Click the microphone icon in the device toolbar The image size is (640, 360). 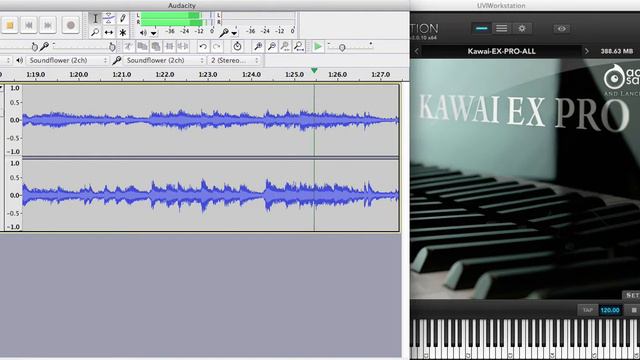[x=117, y=60]
